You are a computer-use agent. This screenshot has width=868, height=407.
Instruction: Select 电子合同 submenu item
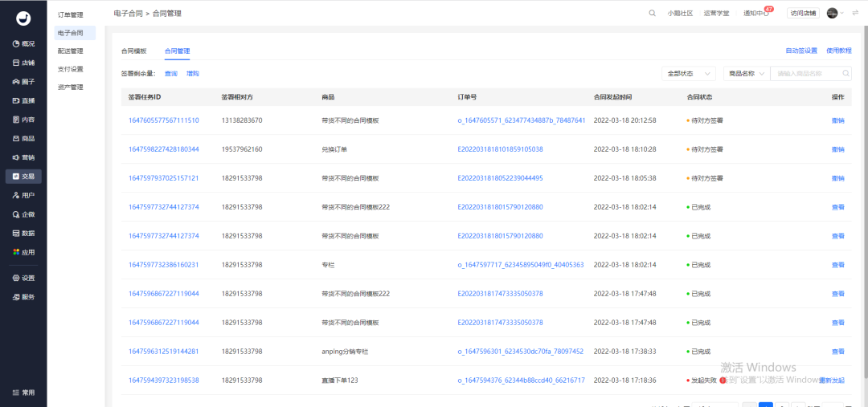tap(75, 33)
